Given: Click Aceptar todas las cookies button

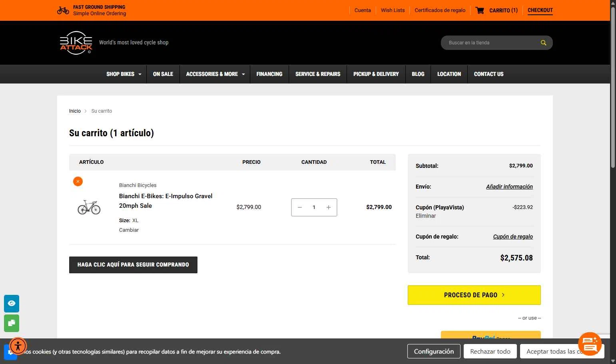Looking at the screenshot, I should pos(562,352).
